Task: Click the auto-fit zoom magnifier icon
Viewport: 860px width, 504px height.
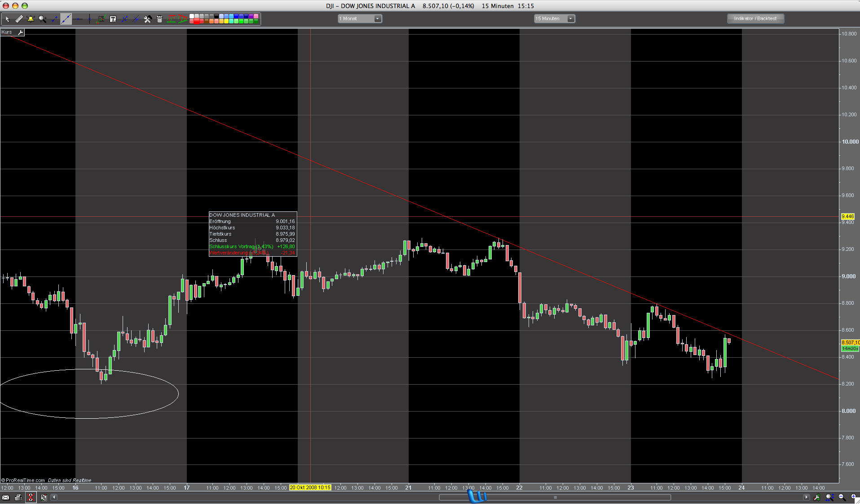Action: (829, 497)
